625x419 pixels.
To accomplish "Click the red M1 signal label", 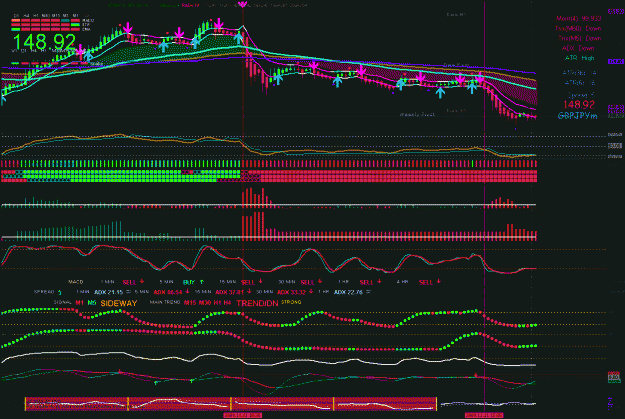I will click(x=79, y=303).
